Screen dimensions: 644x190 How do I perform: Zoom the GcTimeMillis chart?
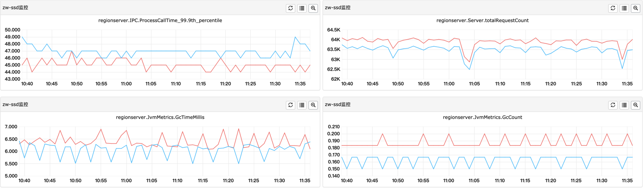(x=313, y=105)
